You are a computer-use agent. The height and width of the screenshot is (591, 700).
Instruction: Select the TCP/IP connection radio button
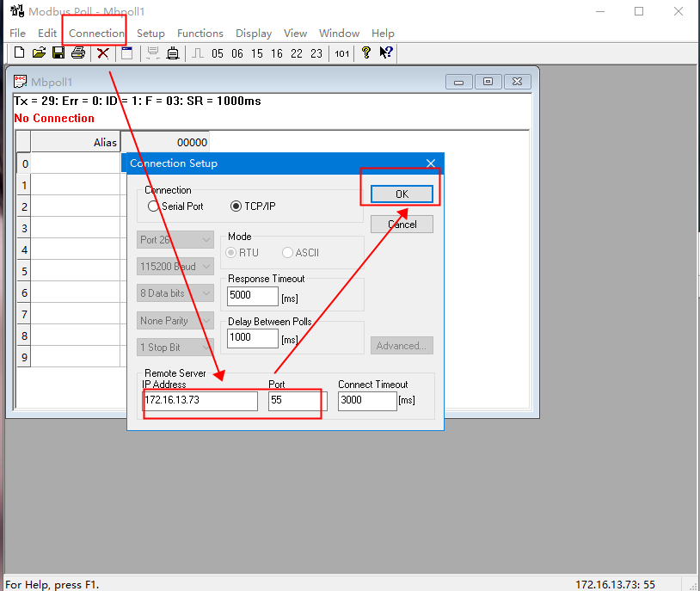pyautogui.click(x=236, y=206)
